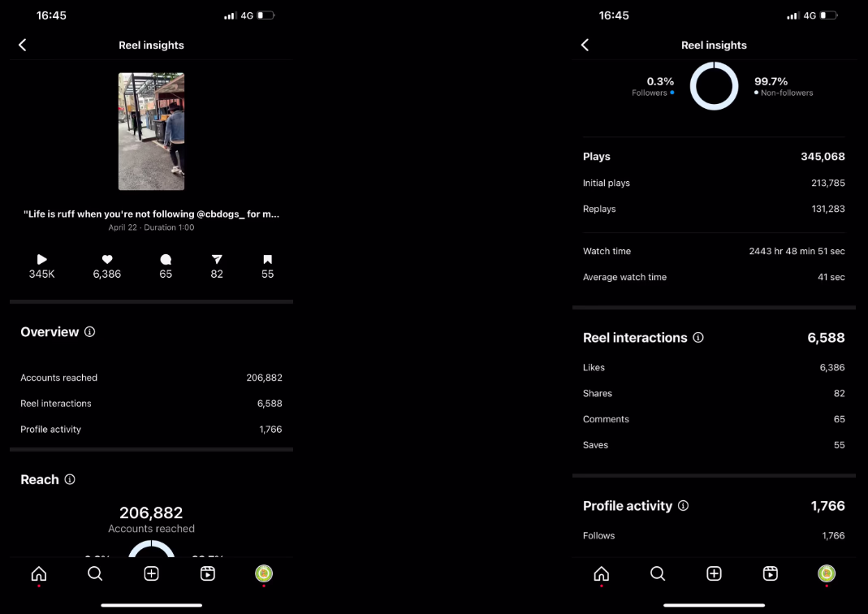Tap "Replays" row label
Image resolution: width=868 pixels, height=614 pixels.
click(599, 209)
